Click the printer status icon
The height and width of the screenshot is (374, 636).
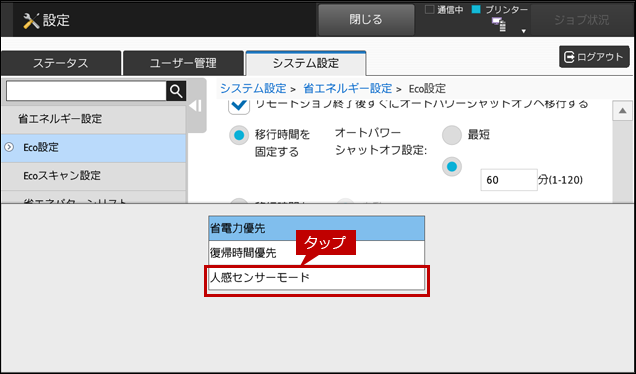point(499,25)
